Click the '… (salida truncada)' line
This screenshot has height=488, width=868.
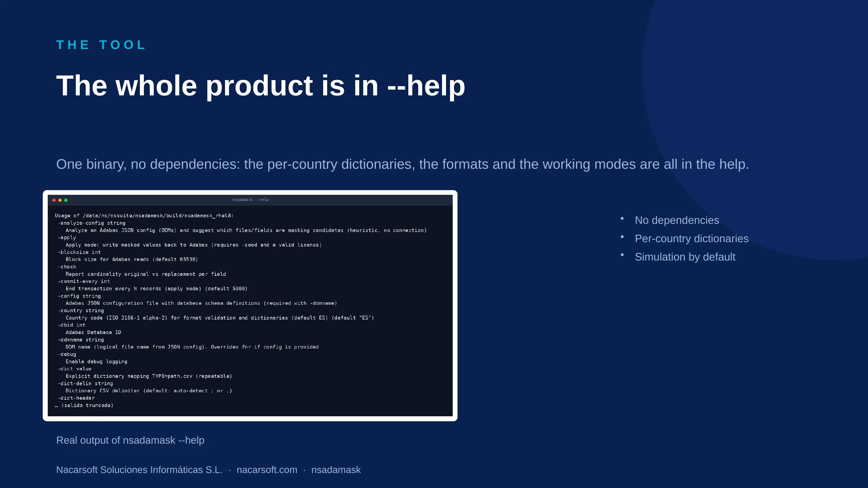[84, 406]
